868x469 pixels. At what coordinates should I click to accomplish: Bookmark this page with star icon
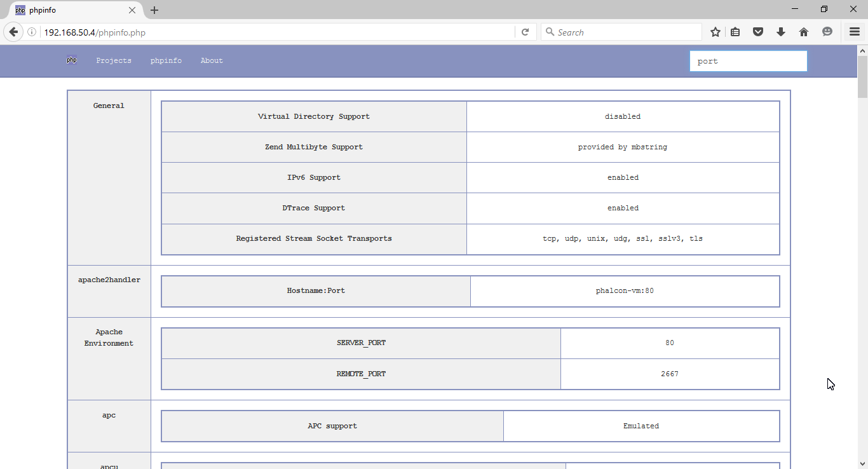click(x=715, y=32)
